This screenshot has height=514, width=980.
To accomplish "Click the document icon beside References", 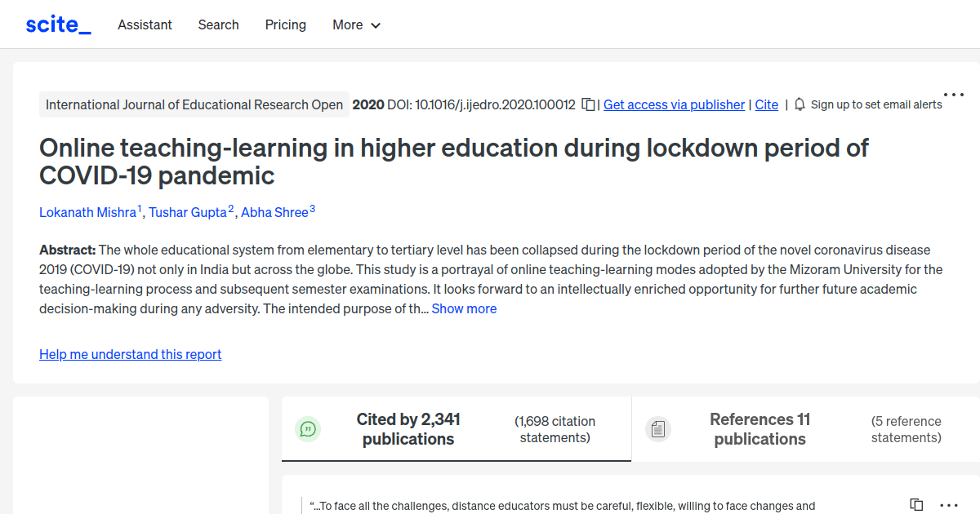I will [x=658, y=428].
